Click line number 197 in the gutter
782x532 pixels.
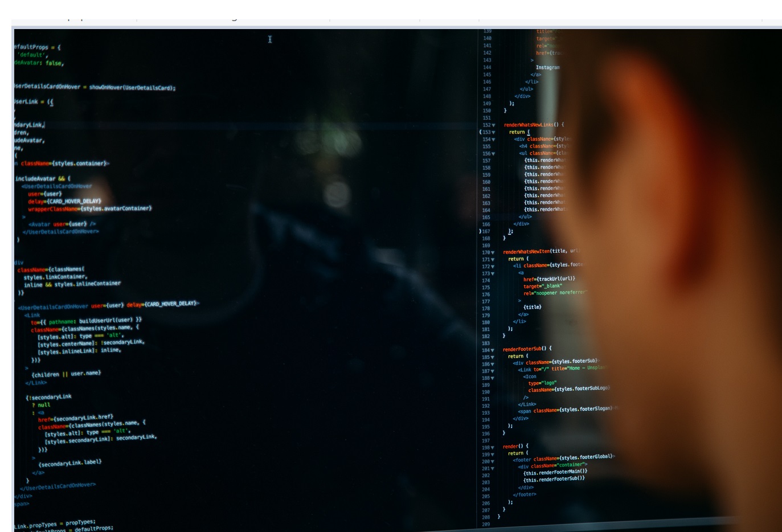486,441
